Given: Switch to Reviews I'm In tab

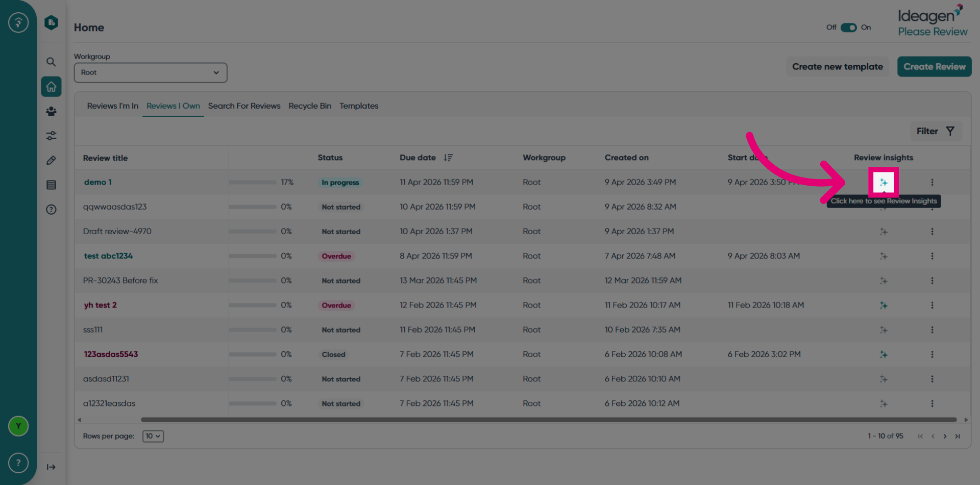Looking at the screenshot, I should point(112,106).
